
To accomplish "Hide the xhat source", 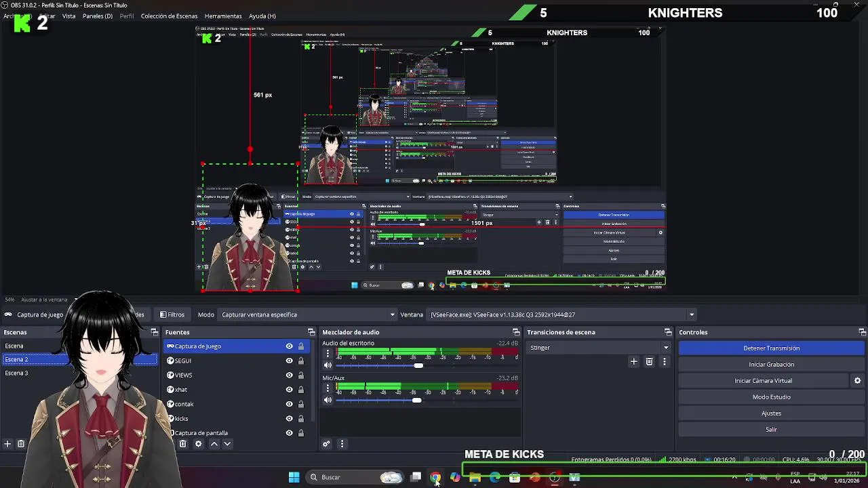I will point(289,390).
